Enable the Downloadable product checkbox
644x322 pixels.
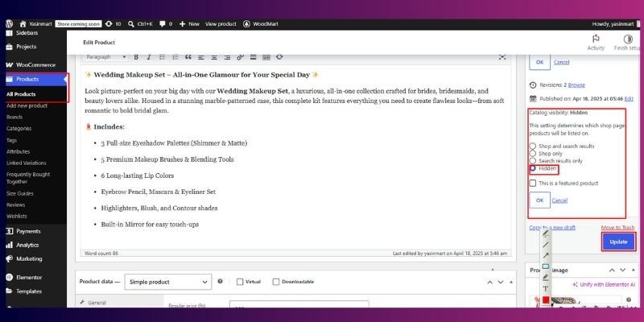click(x=276, y=282)
